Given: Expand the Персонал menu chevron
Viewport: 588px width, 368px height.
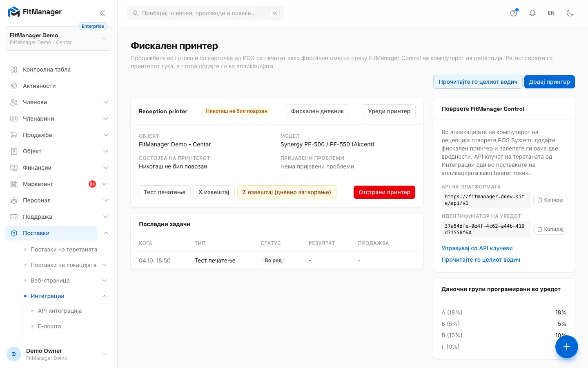Looking at the screenshot, I should click(x=106, y=200).
